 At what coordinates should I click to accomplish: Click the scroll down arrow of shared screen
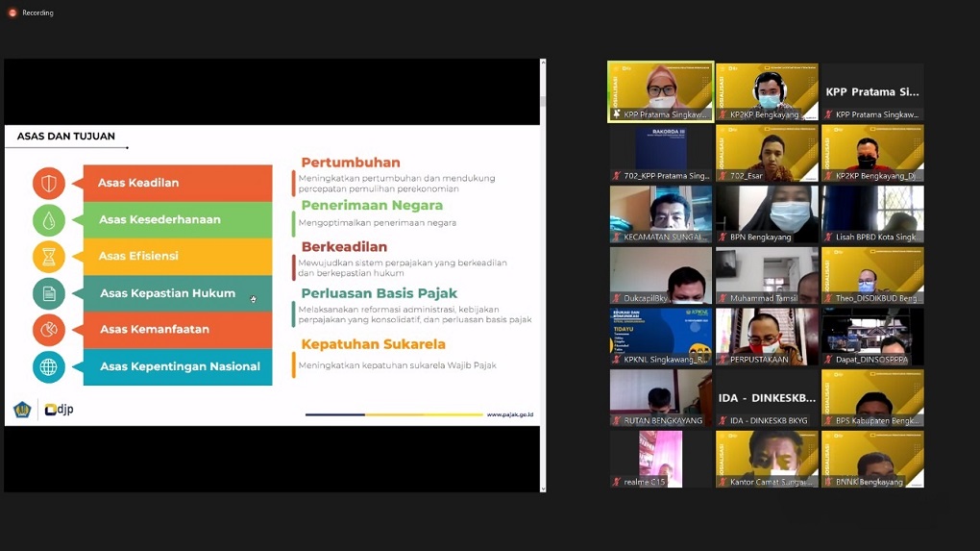point(543,488)
